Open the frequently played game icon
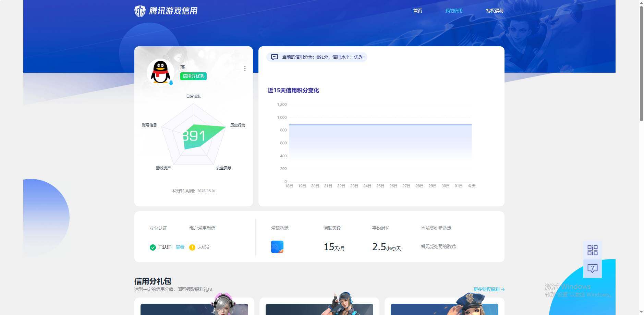This screenshot has width=644, height=315. [277, 247]
